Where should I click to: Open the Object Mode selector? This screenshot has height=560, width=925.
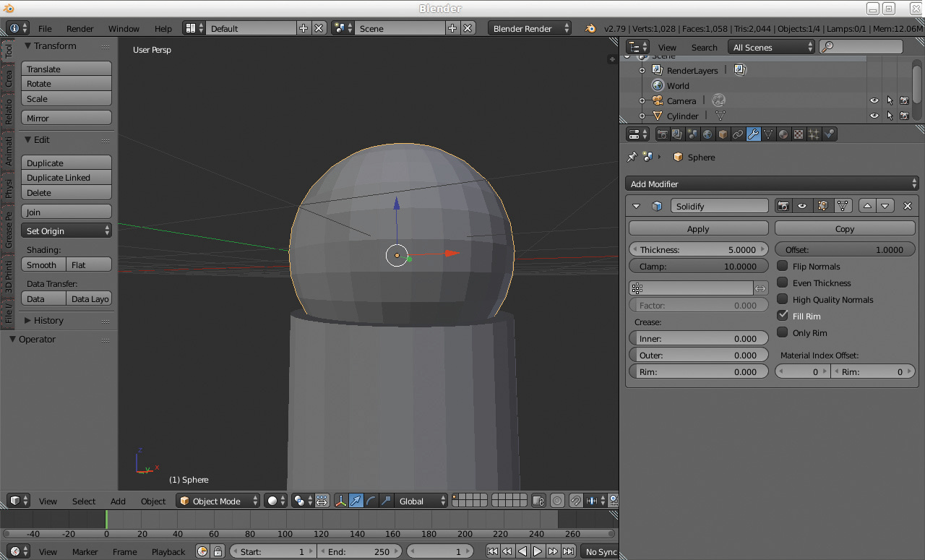pyautogui.click(x=218, y=501)
